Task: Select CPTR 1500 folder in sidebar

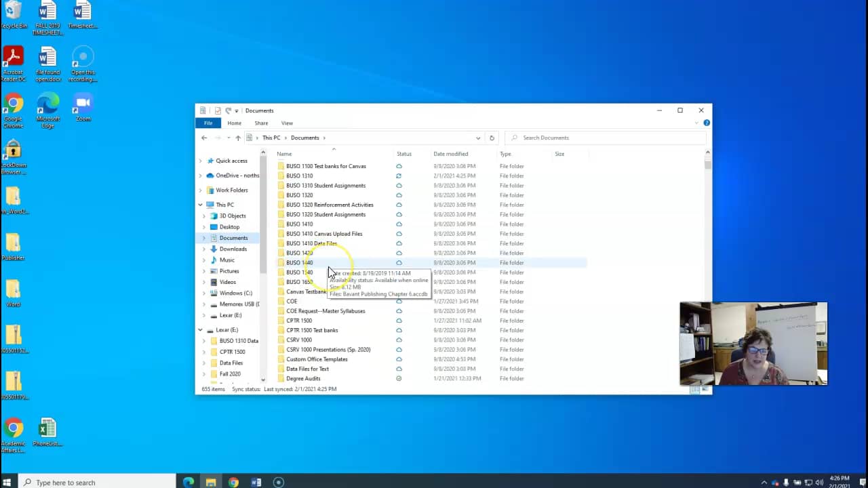Action: pyautogui.click(x=233, y=352)
